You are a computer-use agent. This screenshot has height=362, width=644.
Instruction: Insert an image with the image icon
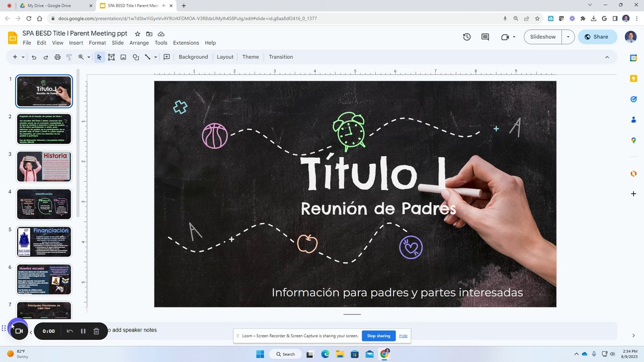click(123, 57)
